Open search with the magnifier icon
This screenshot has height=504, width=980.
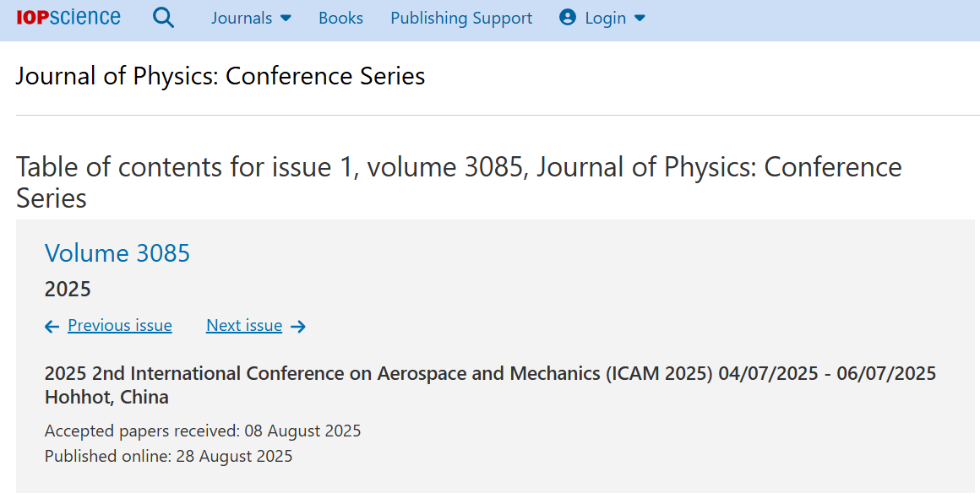pyautogui.click(x=163, y=18)
